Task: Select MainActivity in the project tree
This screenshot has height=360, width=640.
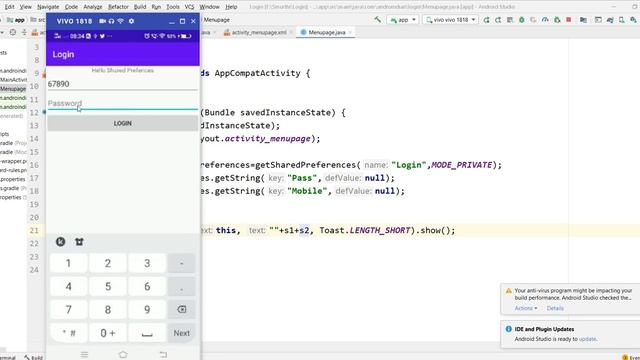Action: [13, 80]
